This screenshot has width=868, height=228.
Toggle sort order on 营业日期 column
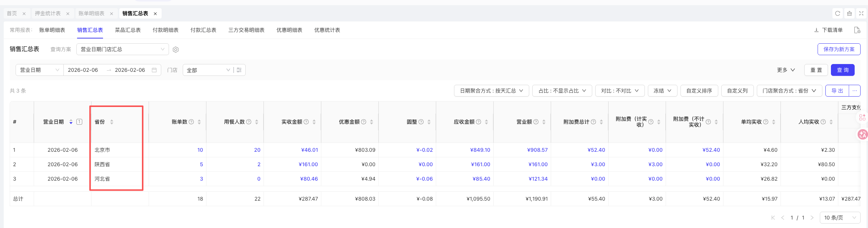71,122
